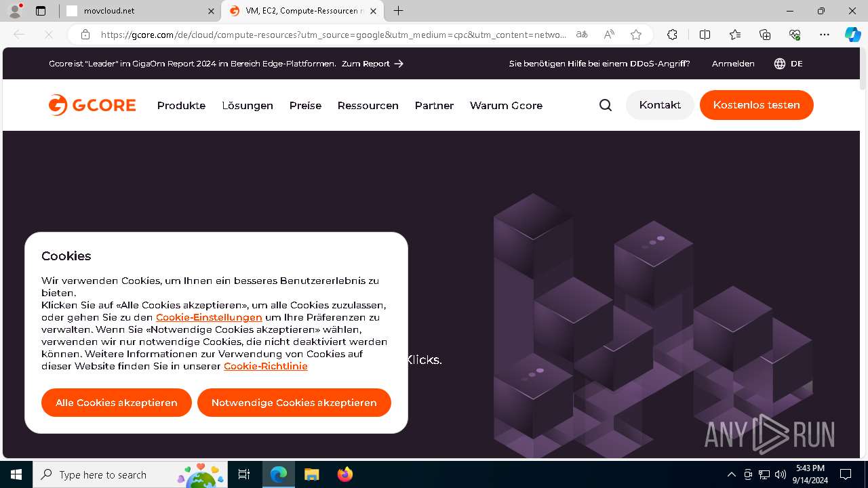Open the Ressourcen menu
Viewport: 868px width, 488px height.
[x=368, y=106]
